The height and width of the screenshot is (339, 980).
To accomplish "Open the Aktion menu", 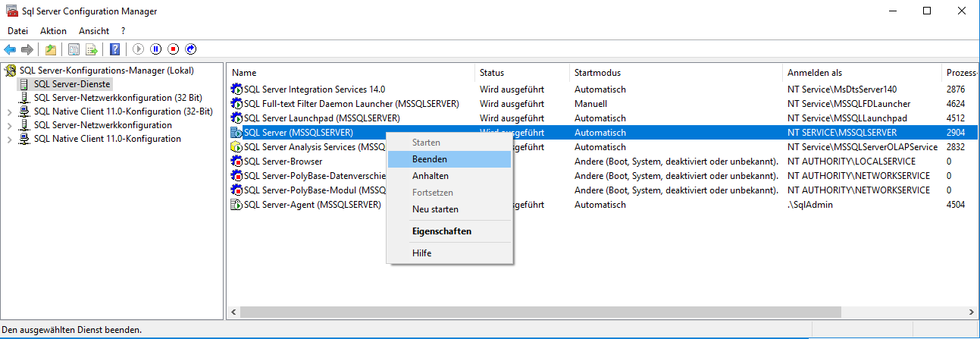I will click(x=53, y=31).
